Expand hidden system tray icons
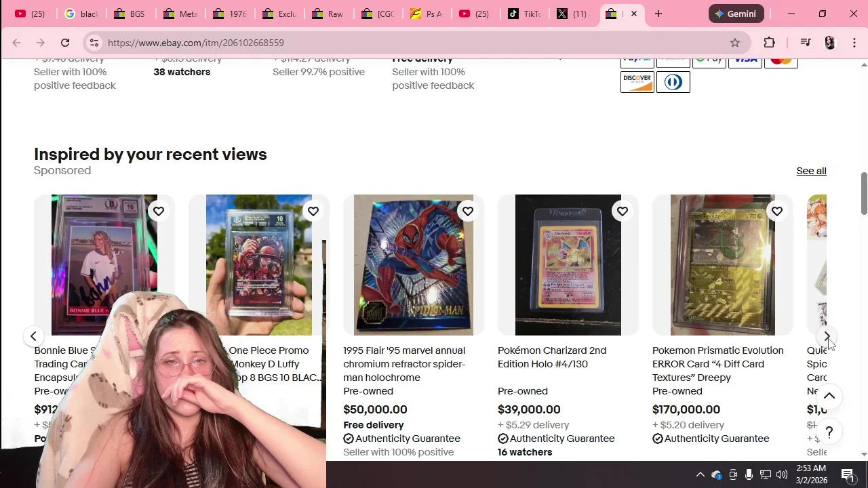Viewport: 868px width, 488px height. (x=700, y=474)
